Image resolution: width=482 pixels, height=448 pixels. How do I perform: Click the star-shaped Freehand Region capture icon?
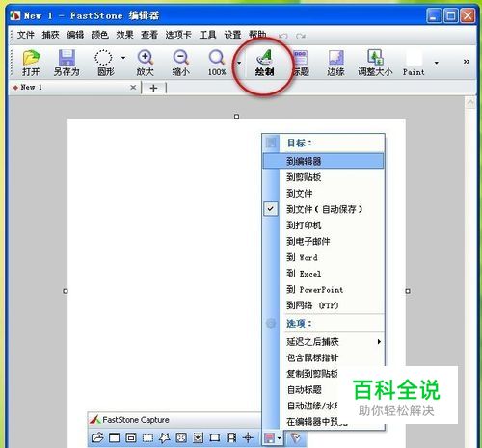(165, 437)
